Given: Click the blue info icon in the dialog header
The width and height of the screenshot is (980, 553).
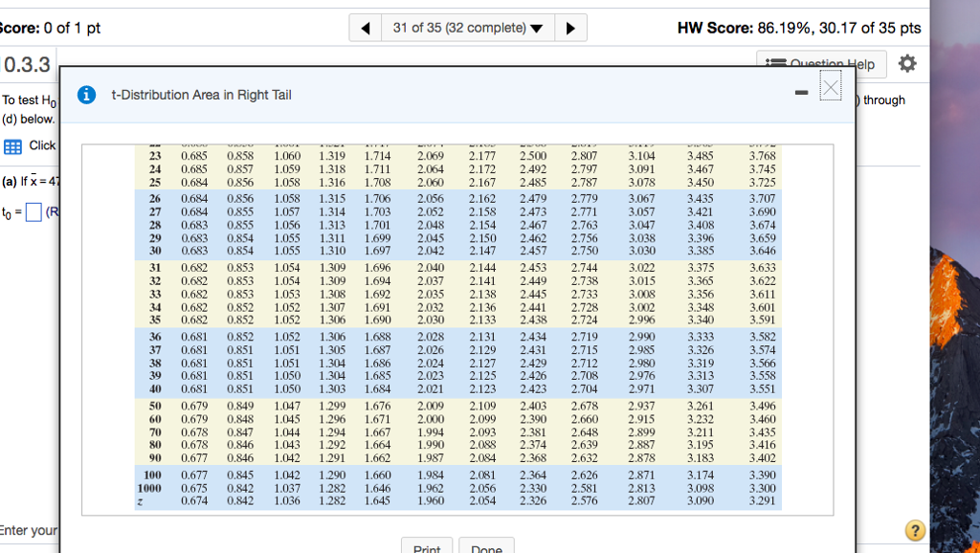Looking at the screenshot, I should pos(87,94).
